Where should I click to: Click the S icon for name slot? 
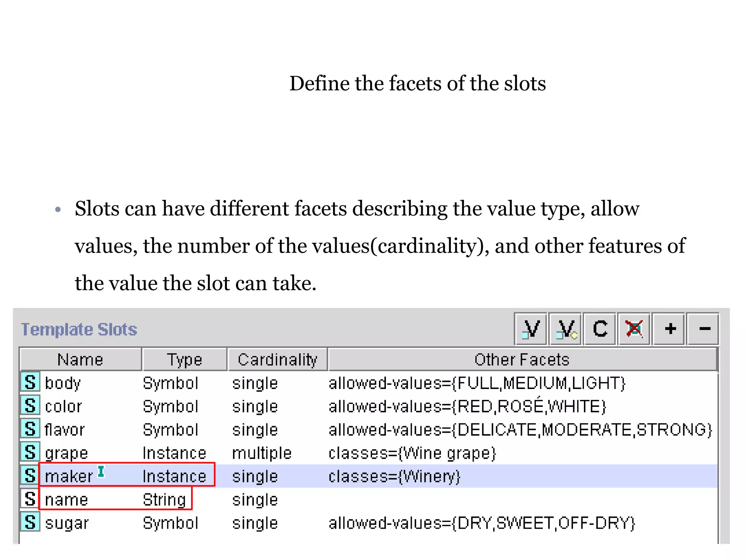(30, 499)
